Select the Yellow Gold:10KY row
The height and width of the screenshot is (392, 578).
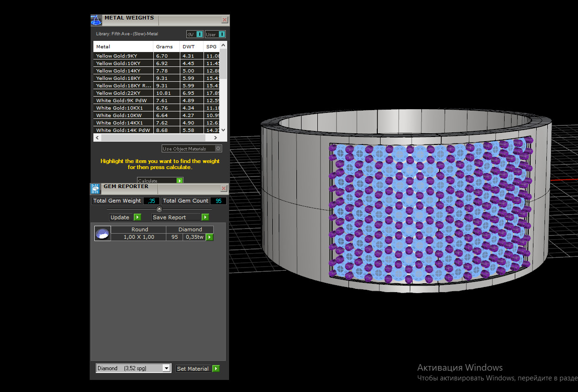(157, 63)
